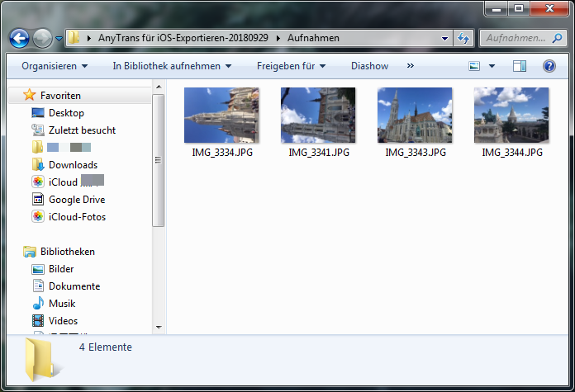
Task: Open Google Drive in Favoriten
Action: tap(76, 200)
